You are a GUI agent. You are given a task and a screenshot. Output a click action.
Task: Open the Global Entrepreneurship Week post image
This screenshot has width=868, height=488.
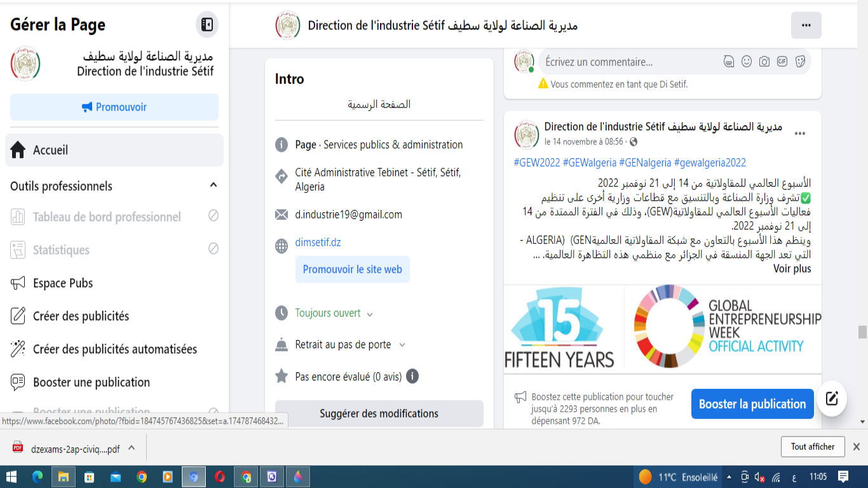(663, 328)
